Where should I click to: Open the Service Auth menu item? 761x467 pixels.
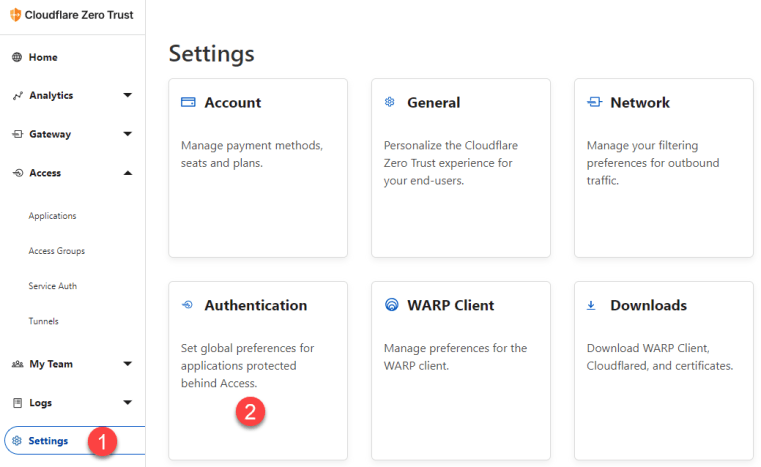pos(52,286)
